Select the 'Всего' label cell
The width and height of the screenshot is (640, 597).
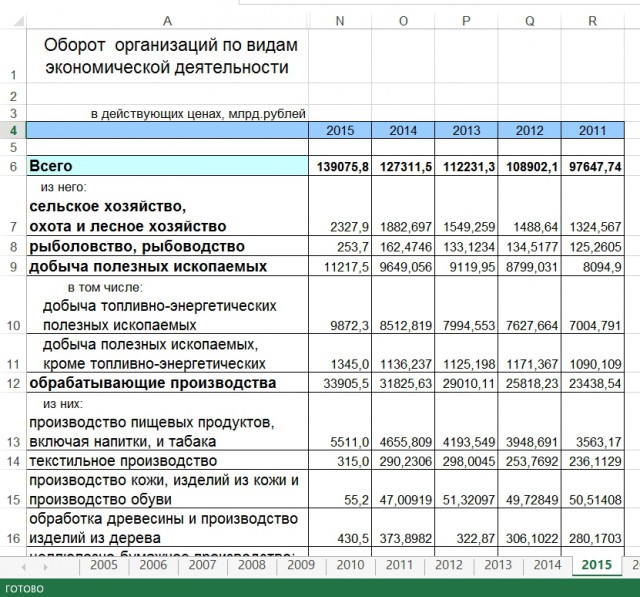coord(167,166)
